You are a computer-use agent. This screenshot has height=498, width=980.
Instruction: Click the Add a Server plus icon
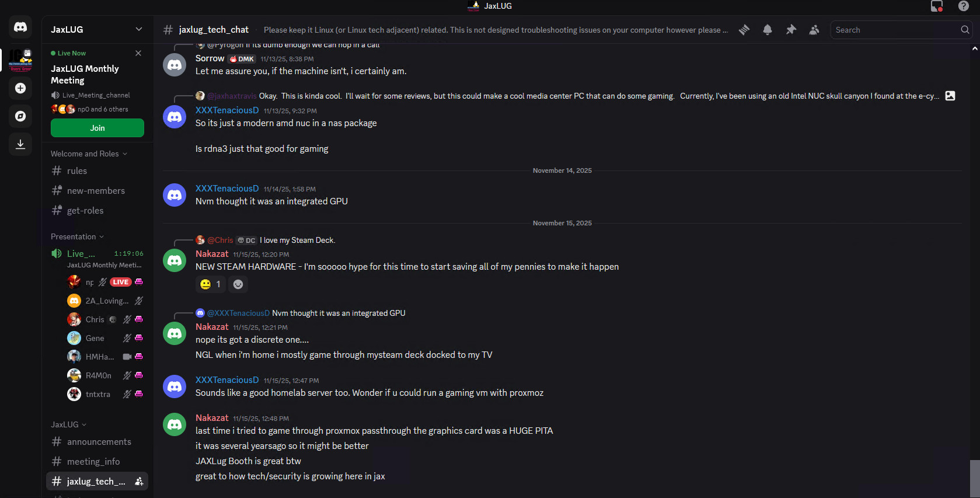pos(20,88)
